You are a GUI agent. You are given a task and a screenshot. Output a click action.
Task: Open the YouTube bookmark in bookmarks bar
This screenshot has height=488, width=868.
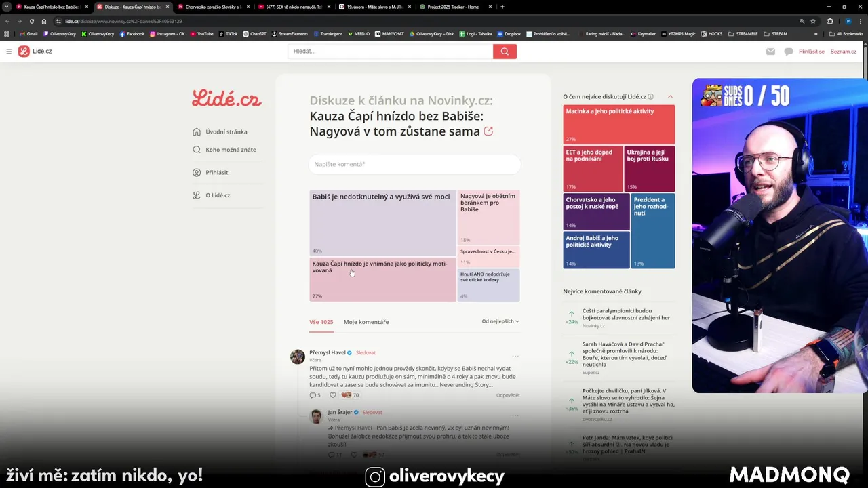tap(202, 33)
